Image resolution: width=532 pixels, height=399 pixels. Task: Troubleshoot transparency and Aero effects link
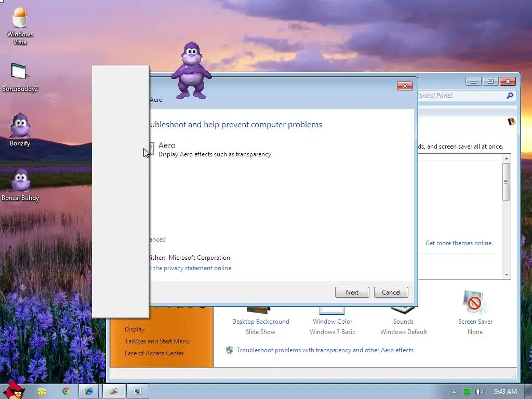325,350
